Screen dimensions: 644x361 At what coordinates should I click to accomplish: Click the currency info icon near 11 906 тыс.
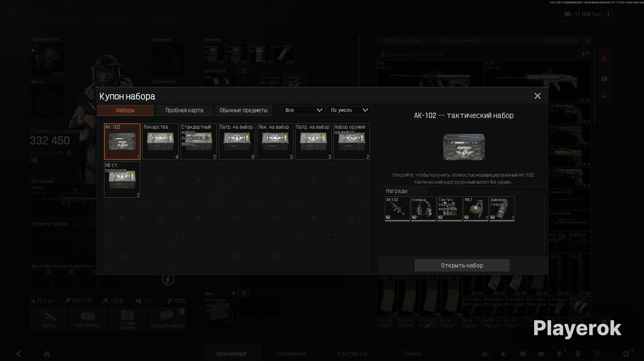coord(609,14)
